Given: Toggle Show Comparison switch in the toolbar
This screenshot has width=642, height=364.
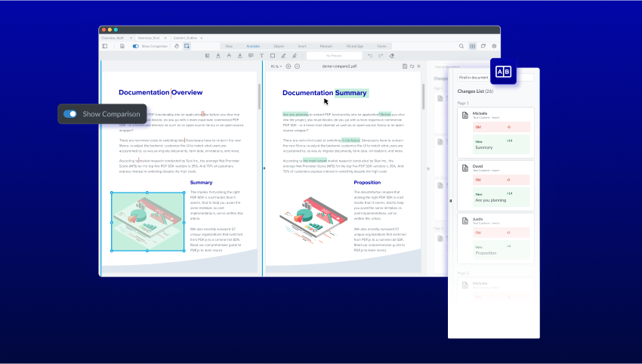Looking at the screenshot, I should [135, 46].
